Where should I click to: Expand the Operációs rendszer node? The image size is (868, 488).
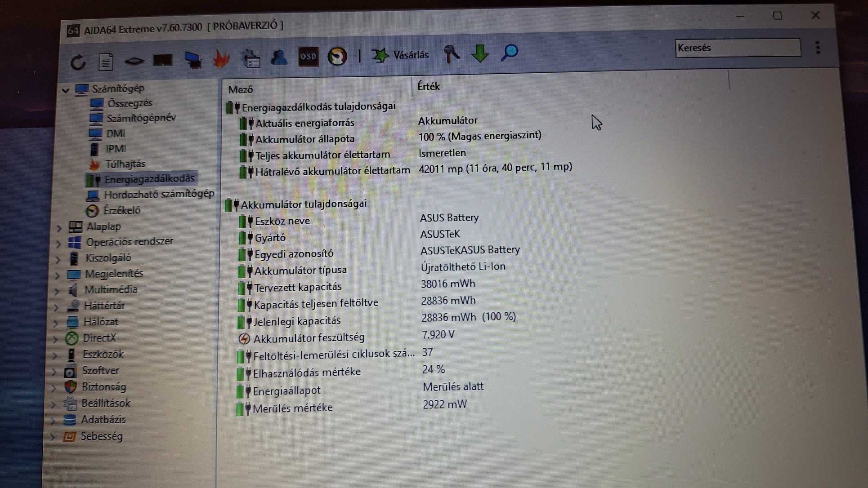click(58, 244)
